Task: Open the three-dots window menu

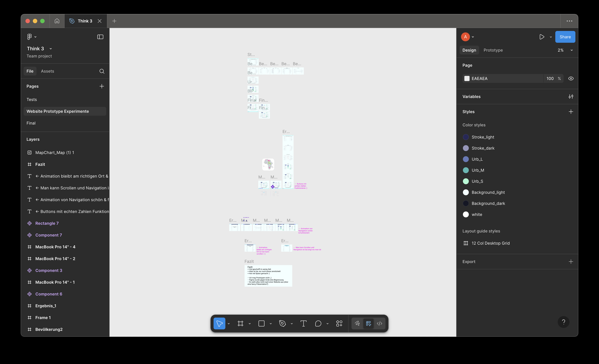Action: point(569,21)
